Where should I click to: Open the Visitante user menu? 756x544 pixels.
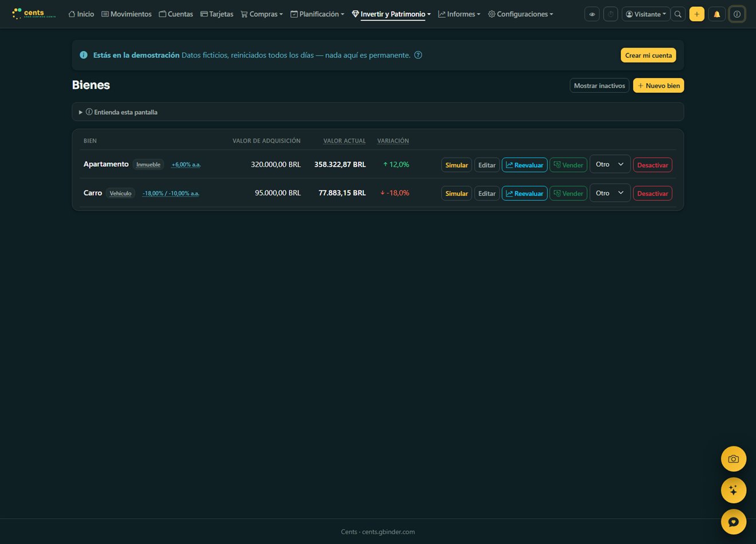(x=646, y=14)
